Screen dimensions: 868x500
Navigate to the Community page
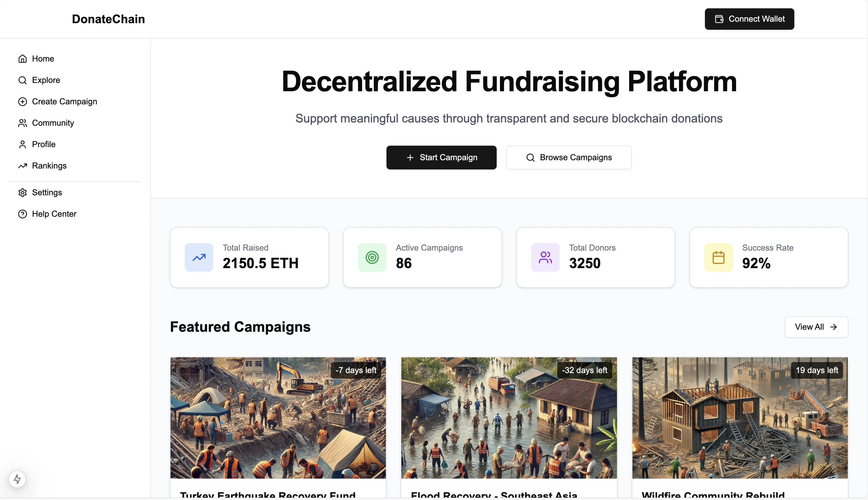[53, 123]
